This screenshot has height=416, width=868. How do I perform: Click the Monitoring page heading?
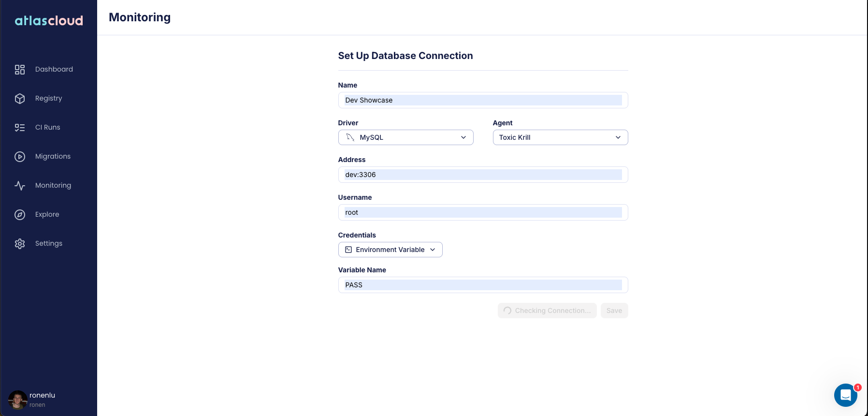coord(140,17)
